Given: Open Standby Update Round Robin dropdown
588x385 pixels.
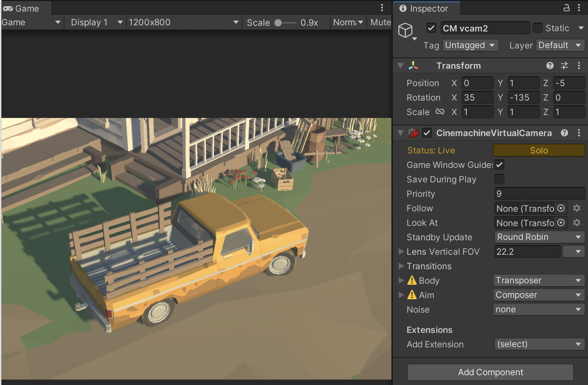Looking at the screenshot, I should tap(539, 237).
